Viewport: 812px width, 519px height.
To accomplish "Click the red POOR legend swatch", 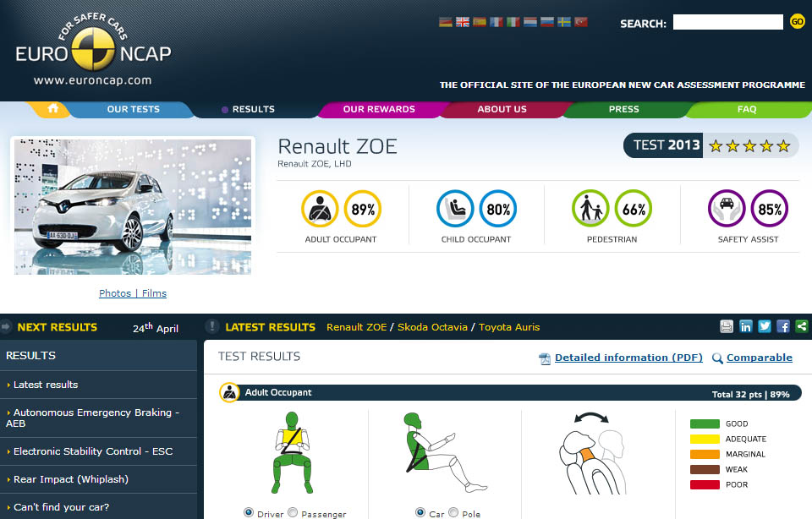I will [x=705, y=485].
